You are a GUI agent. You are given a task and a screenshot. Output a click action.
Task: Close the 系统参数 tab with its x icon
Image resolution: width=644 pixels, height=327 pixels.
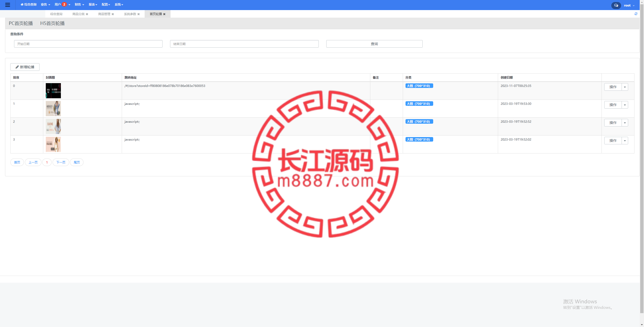[139, 14]
